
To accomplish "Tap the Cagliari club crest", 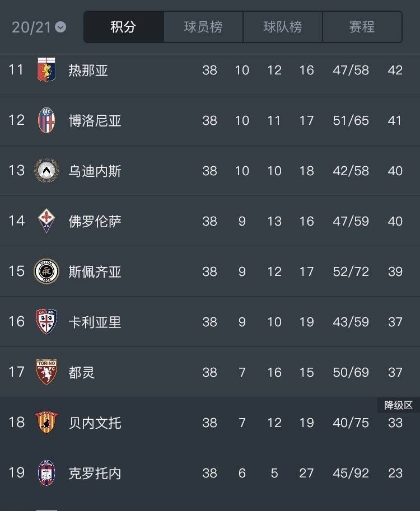I will pos(46,321).
